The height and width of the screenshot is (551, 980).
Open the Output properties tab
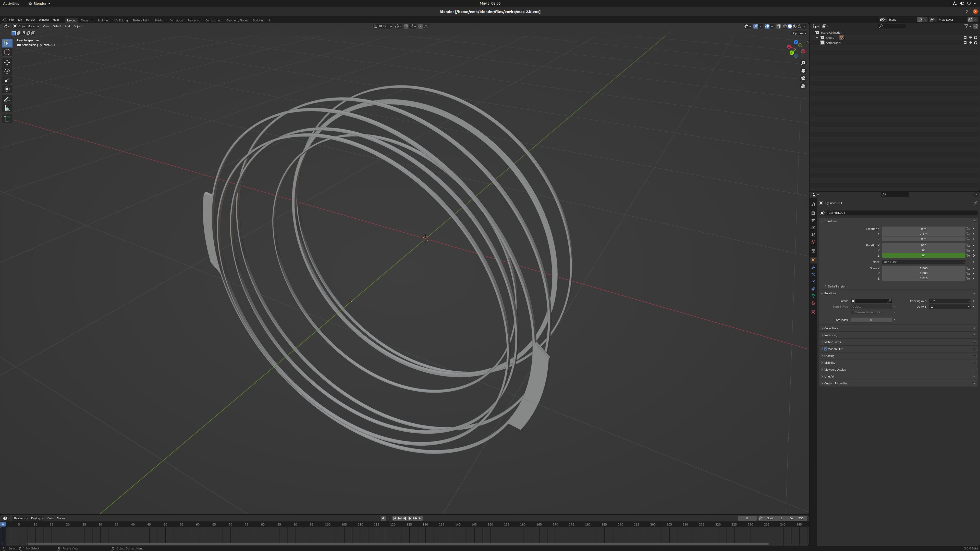click(x=813, y=221)
